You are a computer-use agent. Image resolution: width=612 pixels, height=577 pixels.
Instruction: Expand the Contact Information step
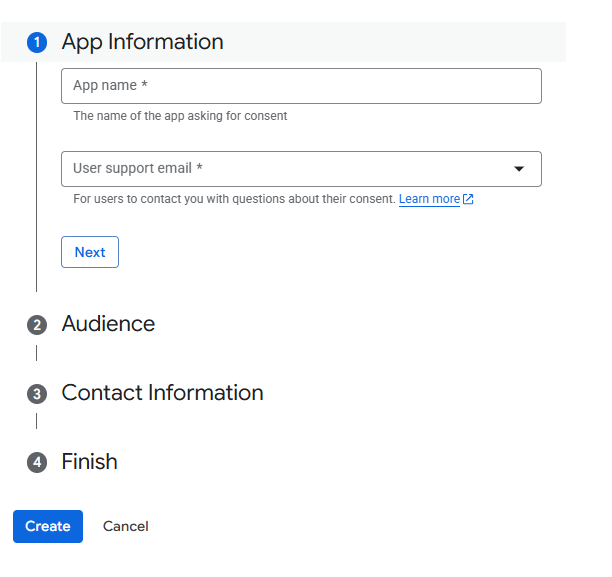162,393
